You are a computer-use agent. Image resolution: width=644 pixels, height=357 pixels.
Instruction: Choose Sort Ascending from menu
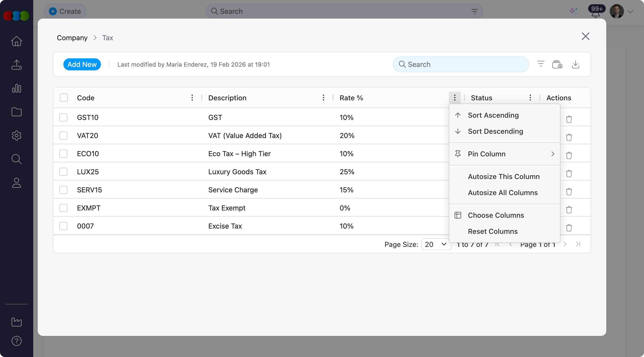pyautogui.click(x=493, y=115)
